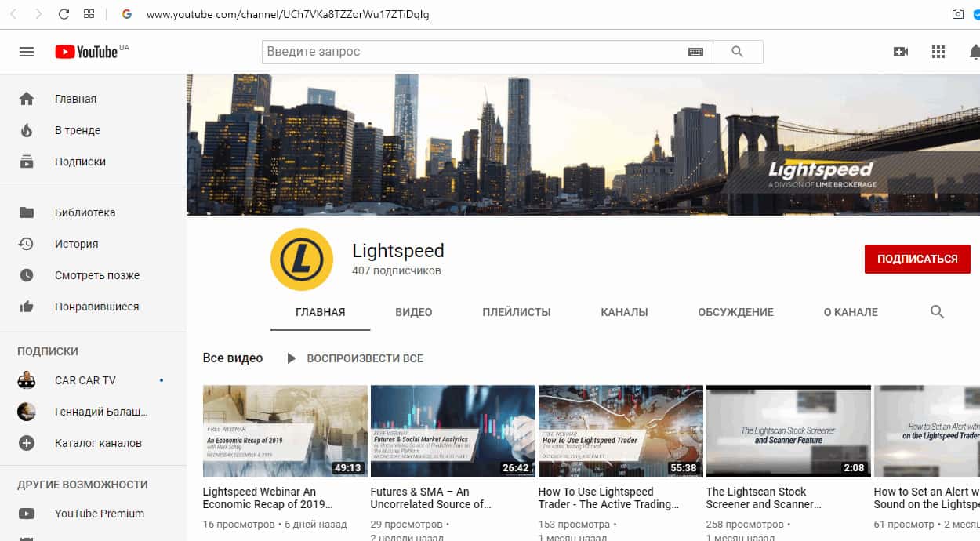
Task: Open the create video camera icon
Action: point(901,52)
